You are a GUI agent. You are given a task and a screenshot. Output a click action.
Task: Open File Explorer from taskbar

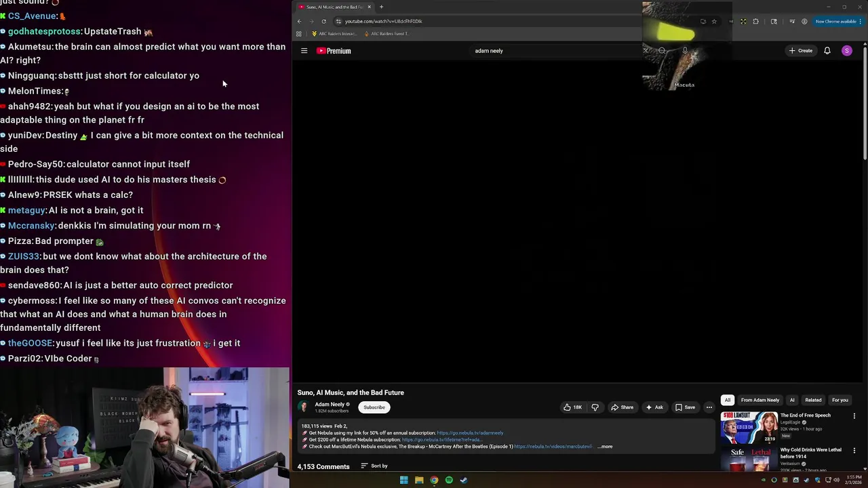(x=419, y=480)
